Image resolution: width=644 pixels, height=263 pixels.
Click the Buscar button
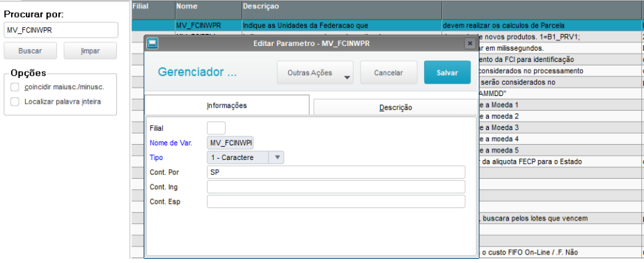(x=30, y=51)
